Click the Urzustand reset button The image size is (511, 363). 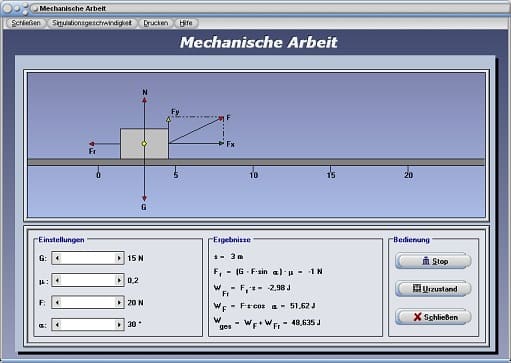click(x=433, y=289)
